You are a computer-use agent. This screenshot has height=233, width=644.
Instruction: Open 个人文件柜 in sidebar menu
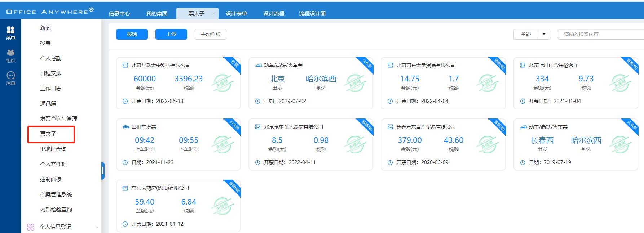[x=53, y=164]
